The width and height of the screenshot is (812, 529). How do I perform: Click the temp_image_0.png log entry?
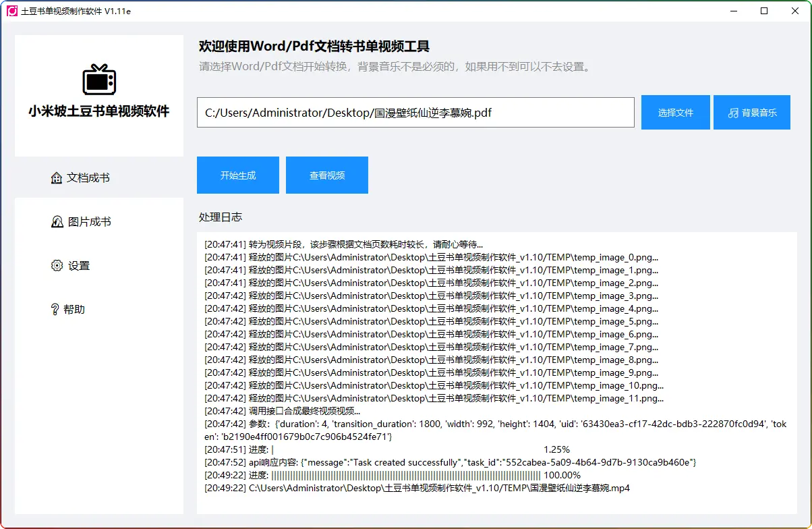click(431, 257)
